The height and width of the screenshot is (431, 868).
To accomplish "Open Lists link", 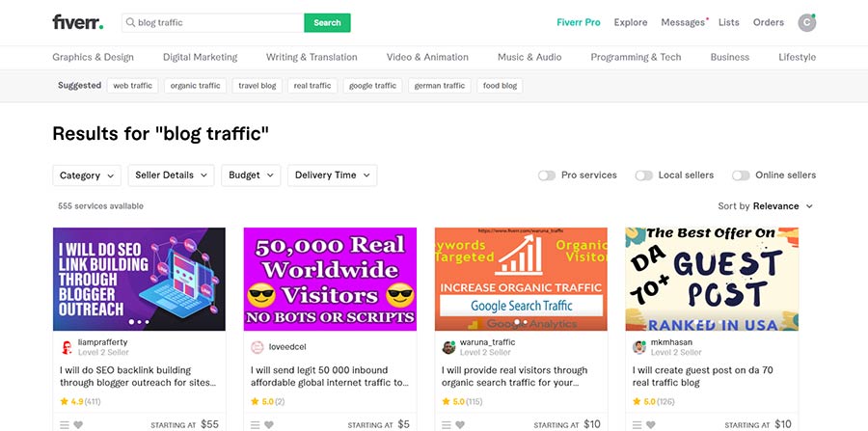I will click(x=728, y=23).
